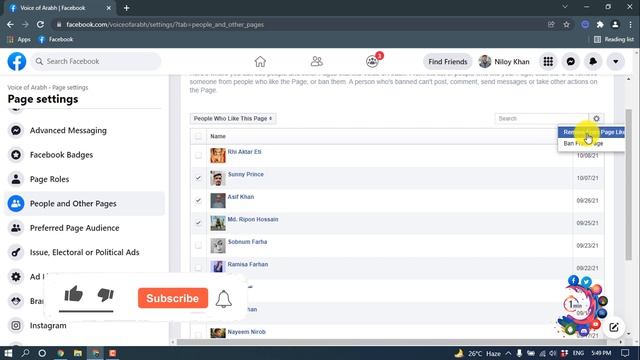Open Niloy Khan profile
Image resolution: width=640 pixels, height=360 pixels.
(x=504, y=62)
